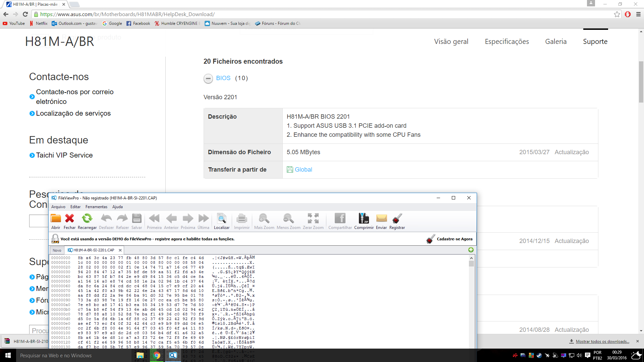Open File Explorer from the taskbar
The height and width of the screenshot is (362, 644).
pyautogui.click(x=140, y=355)
